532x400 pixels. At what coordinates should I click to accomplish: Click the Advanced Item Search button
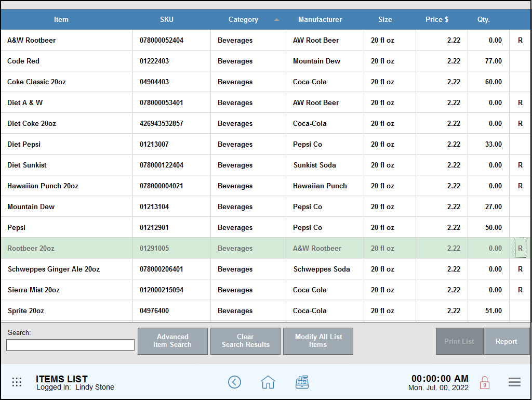pos(172,341)
